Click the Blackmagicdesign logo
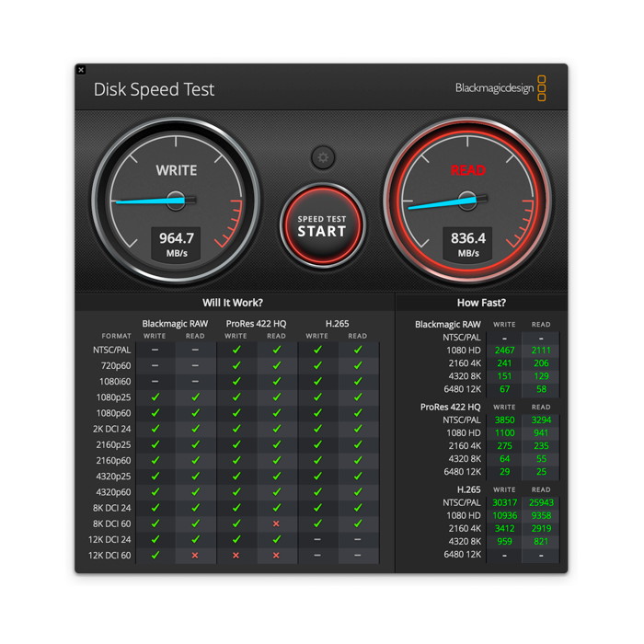Image resolution: width=644 pixels, height=644 pixels. [500, 88]
